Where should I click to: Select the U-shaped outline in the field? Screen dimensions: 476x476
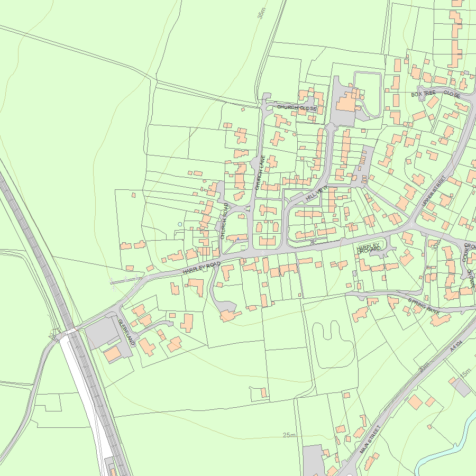(333, 344)
